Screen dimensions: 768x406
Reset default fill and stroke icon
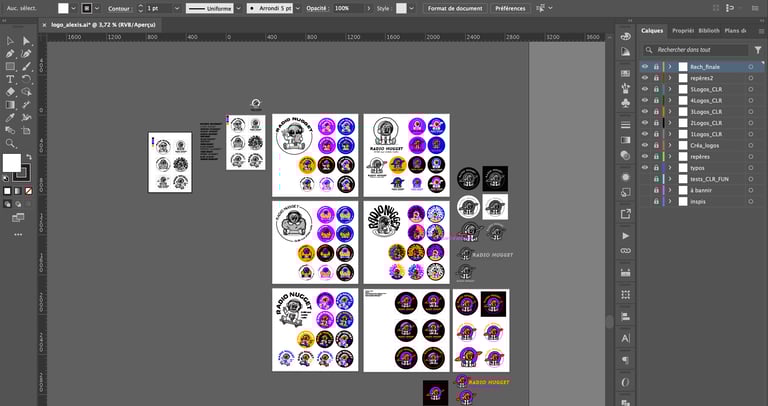pos(5,178)
